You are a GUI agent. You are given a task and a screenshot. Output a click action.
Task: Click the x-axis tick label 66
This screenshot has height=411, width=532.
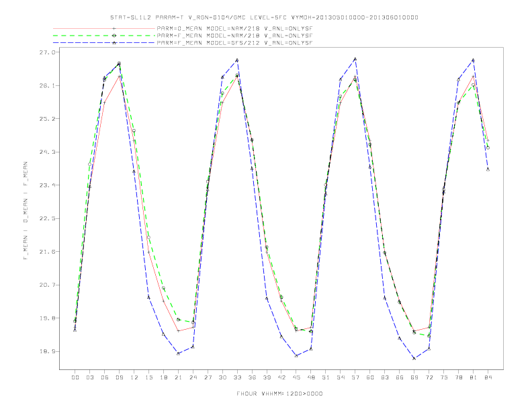pos(400,377)
